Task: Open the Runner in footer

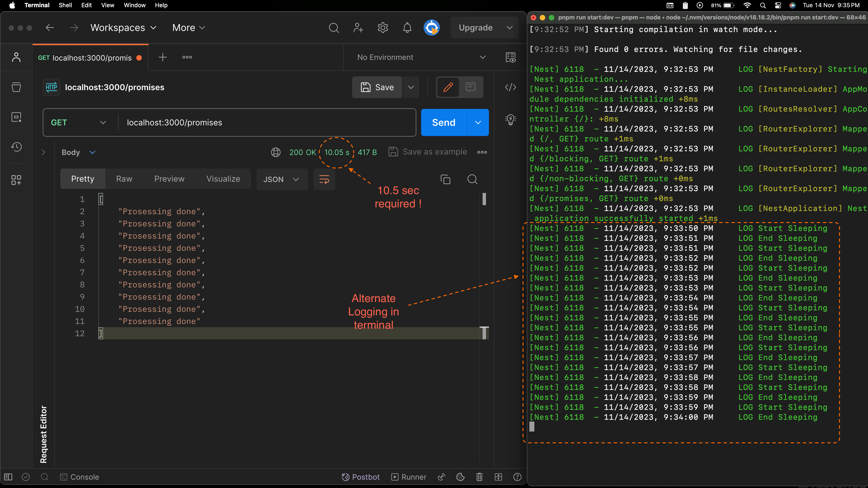Action: (409, 477)
